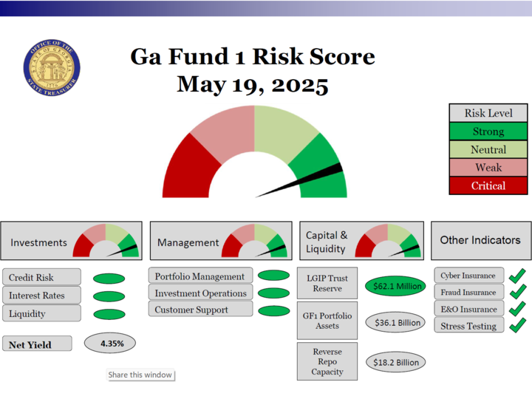Click the green oval beside Liquidity
This screenshot has height=399, width=532.
109,314
